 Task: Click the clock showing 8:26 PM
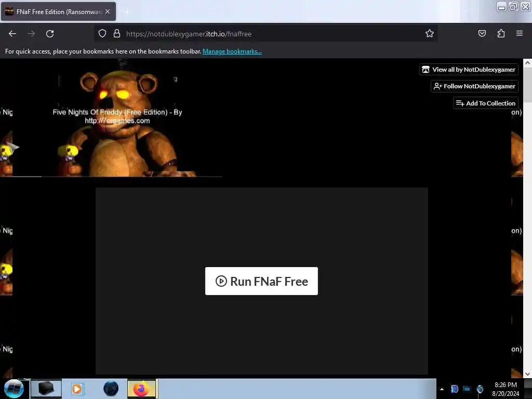click(506, 389)
